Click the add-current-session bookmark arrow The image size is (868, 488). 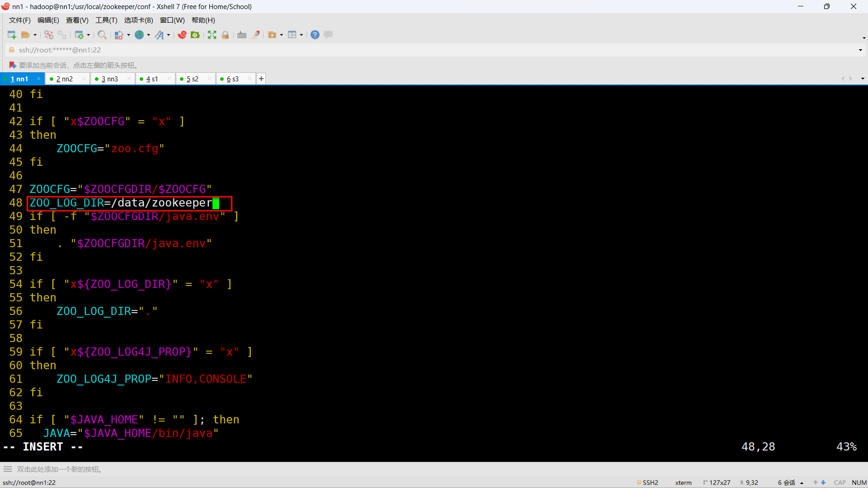13,65
